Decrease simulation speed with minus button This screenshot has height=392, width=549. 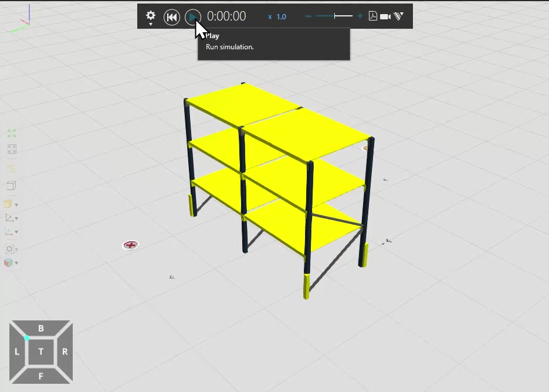pyautogui.click(x=308, y=16)
